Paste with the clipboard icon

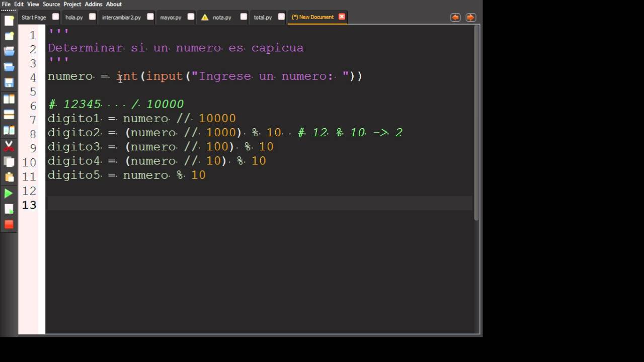point(9,177)
